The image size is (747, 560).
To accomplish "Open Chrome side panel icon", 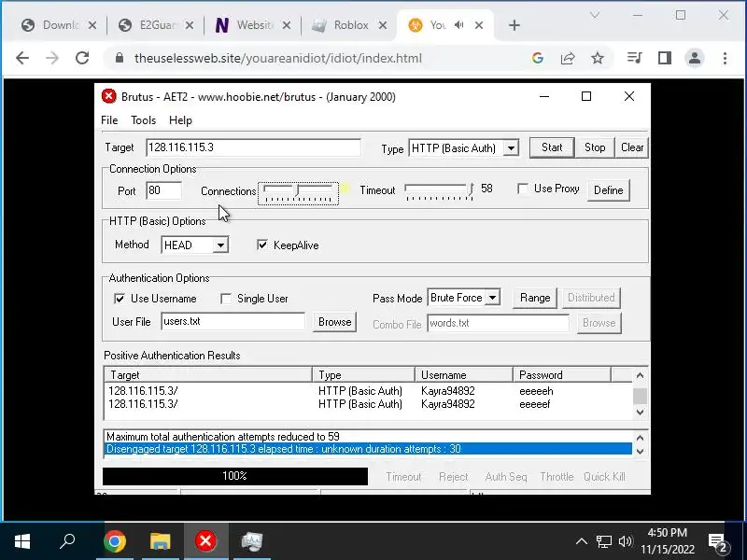I will click(x=665, y=58).
